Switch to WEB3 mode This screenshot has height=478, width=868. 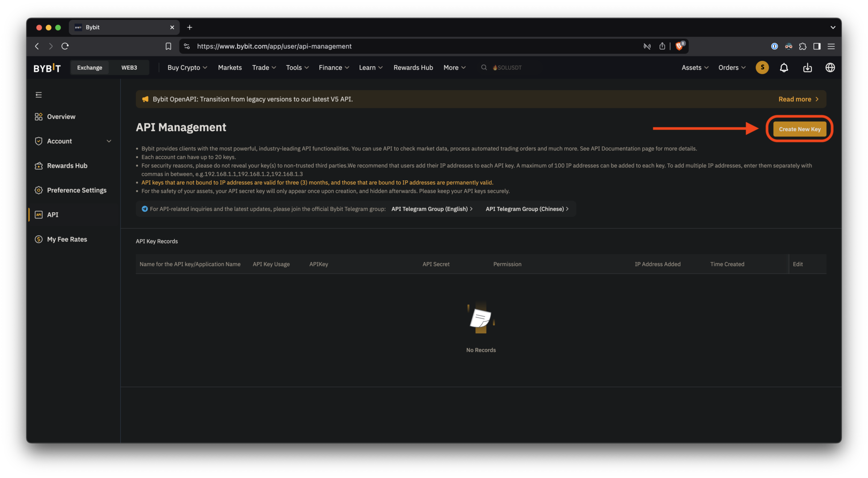click(x=129, y=67)
